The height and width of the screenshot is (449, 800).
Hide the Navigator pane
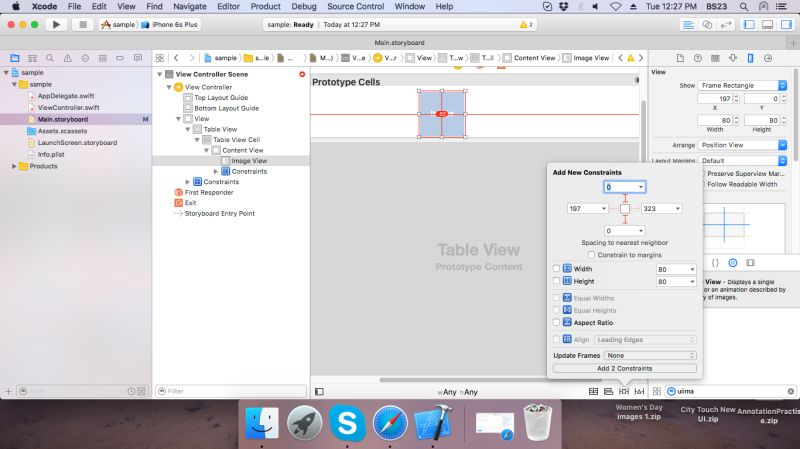(749, 24)
